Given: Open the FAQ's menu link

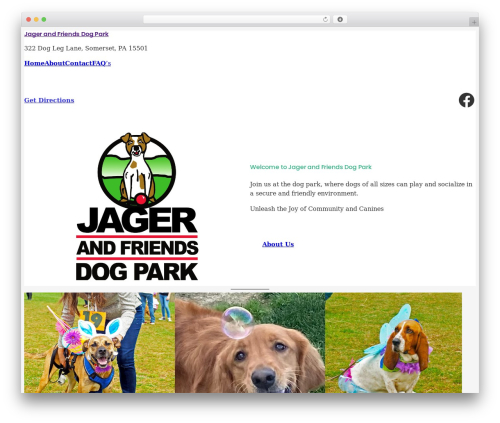Looking at the screenshot, I should click(101, 63).
